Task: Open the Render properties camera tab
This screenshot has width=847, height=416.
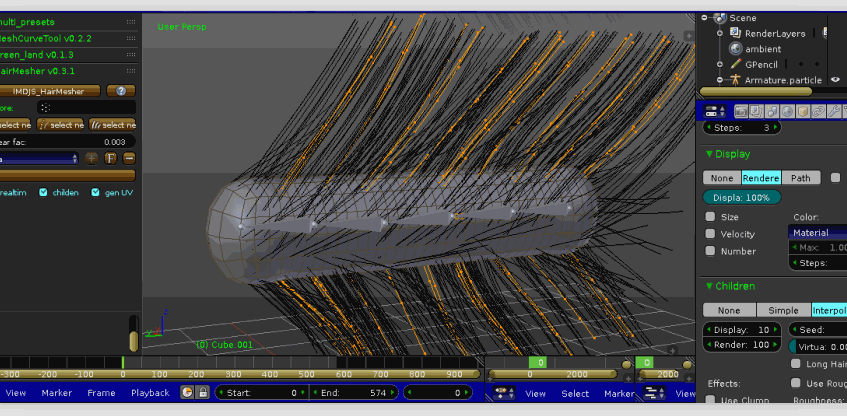Action: [741, 111]
